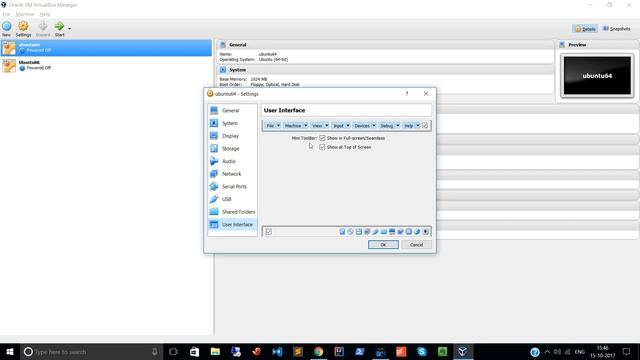
Task: Switch to Snapshots view
Action: coord(616,29)
